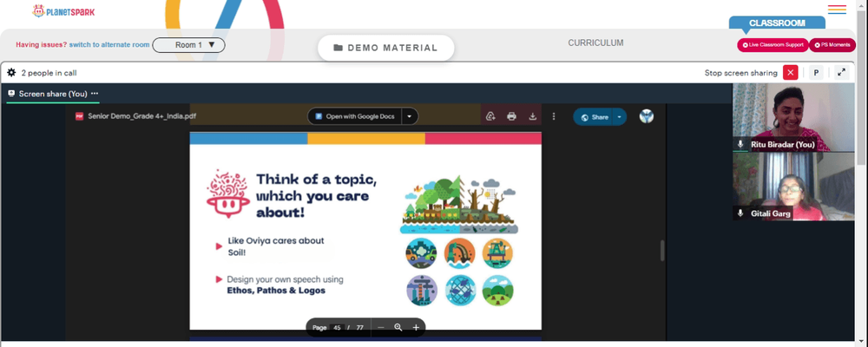The width and height of the screenshot is (868, 347).
Task: Expand the Open with Google Docs arrow
Action: 409,116
